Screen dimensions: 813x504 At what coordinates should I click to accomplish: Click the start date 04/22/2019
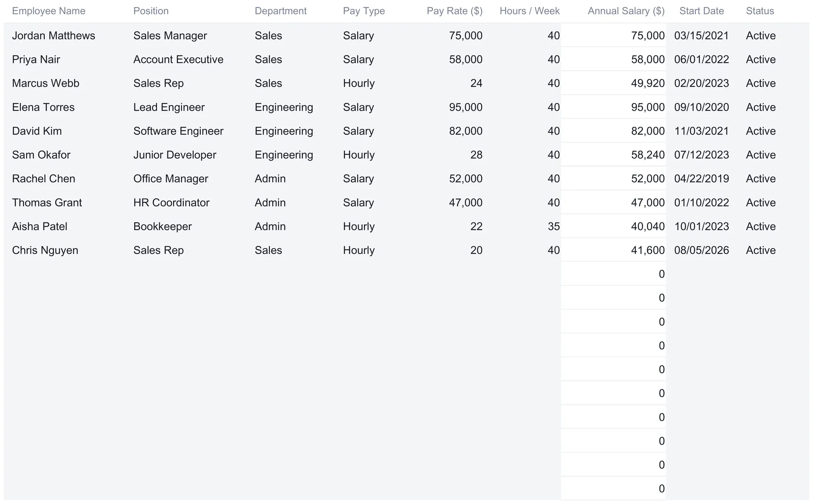[x=702, y=179]
